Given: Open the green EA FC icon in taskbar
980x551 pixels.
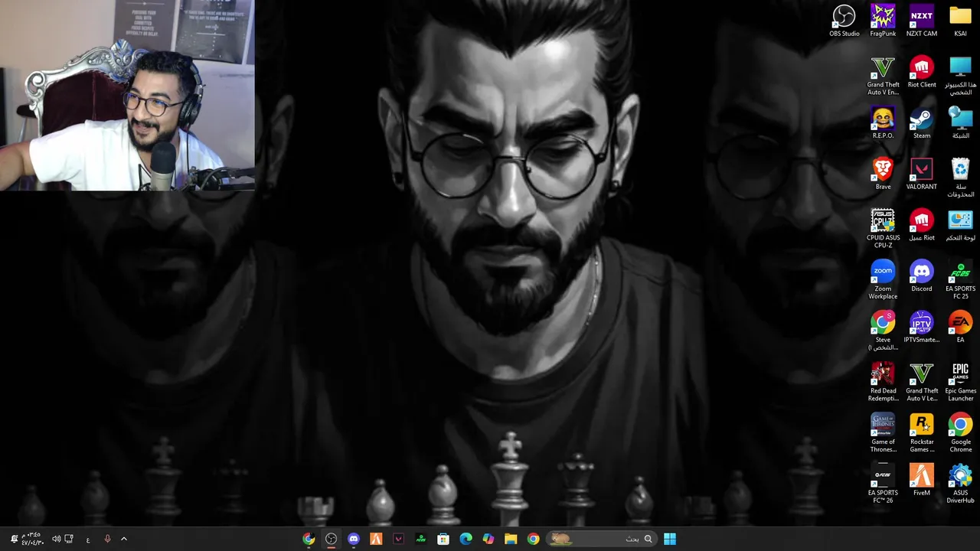Looking at the screenshot, I should point(421,539).
